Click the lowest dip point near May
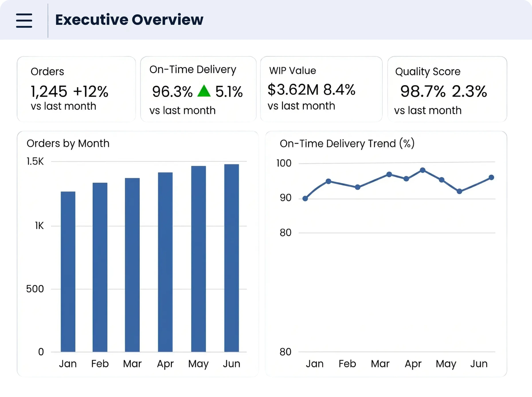Viewport: 532px width, 397px height. click(x=459, y=192)
